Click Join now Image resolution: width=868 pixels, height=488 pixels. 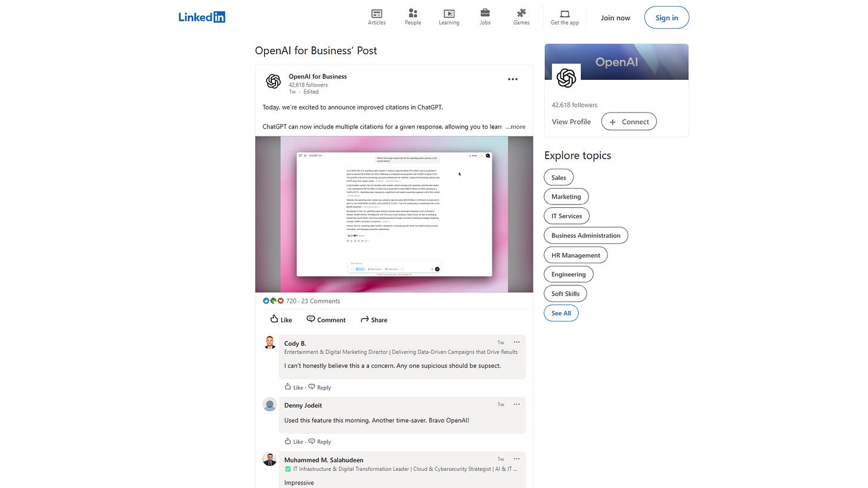tap(615, 18)
